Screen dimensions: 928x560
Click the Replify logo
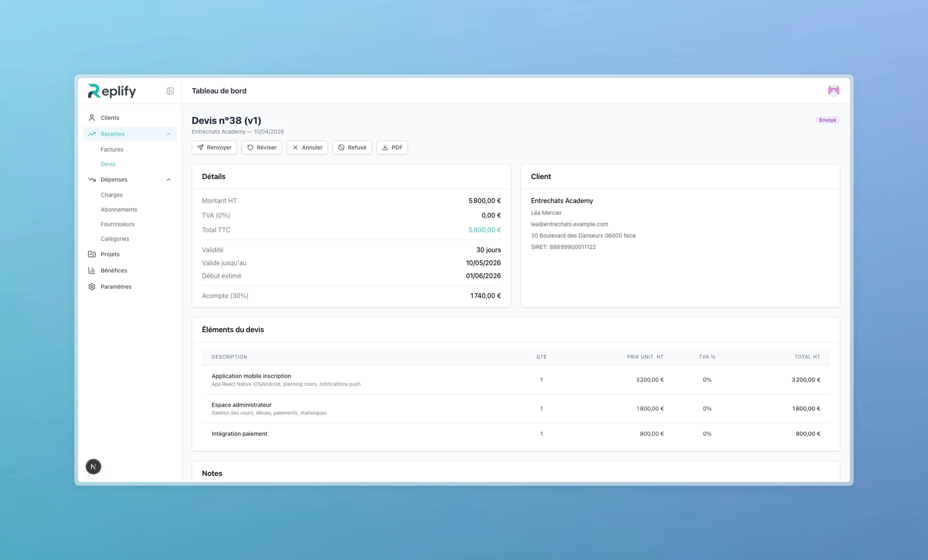[112, 91]
